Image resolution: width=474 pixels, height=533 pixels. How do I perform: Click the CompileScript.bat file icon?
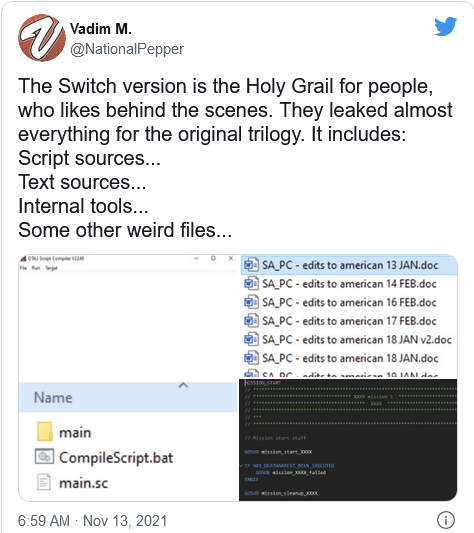44,457
